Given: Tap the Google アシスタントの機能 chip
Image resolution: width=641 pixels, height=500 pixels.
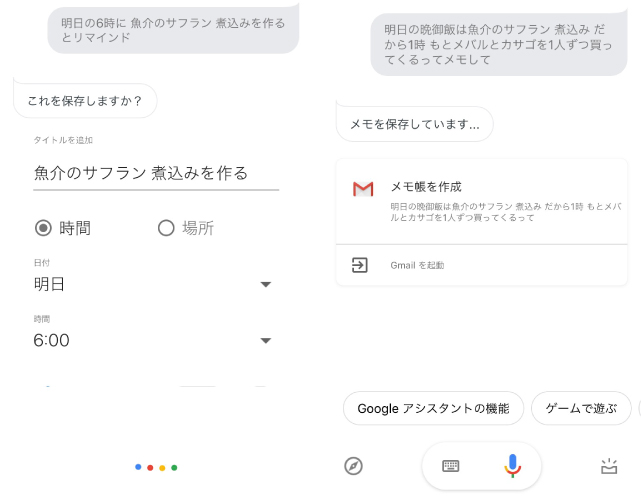Looking at the screenshot, I should coord(433,408).
